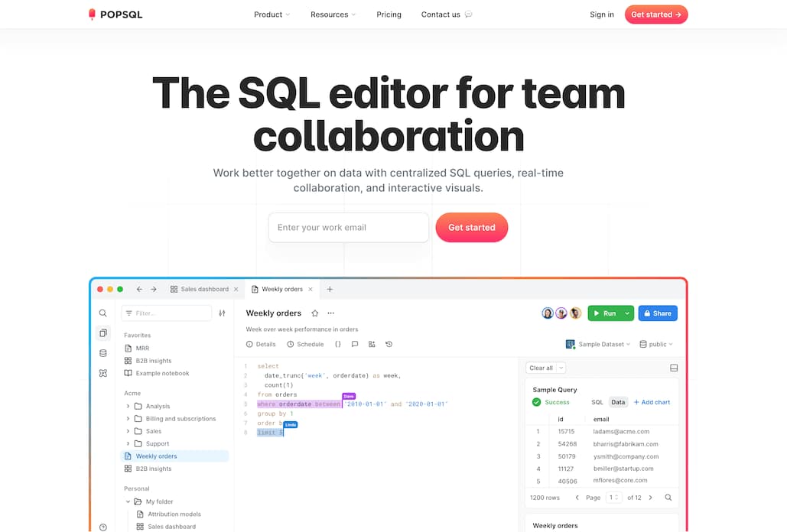Close the Weekly orders tab

click(311, 290)
